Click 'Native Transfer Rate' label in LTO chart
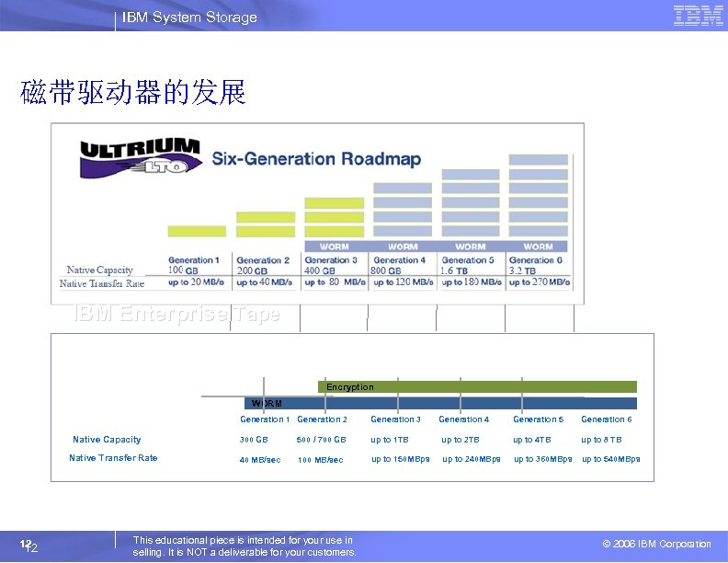 102,283
